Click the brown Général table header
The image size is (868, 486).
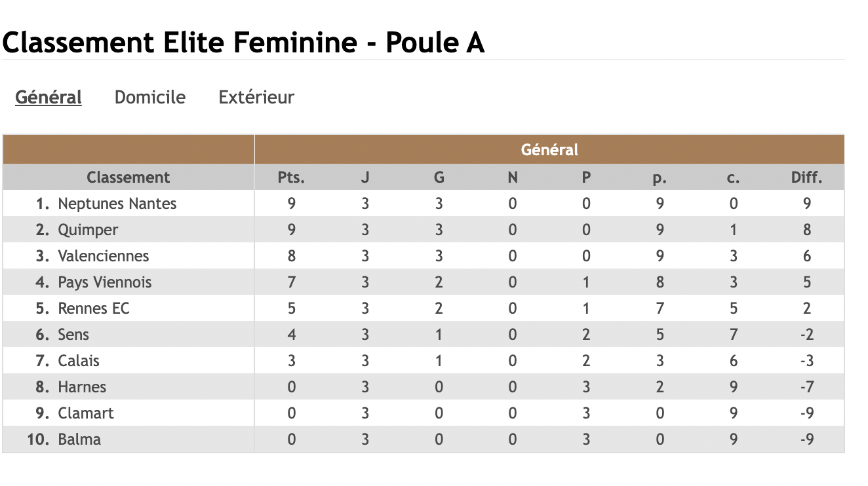pos(549,150)
